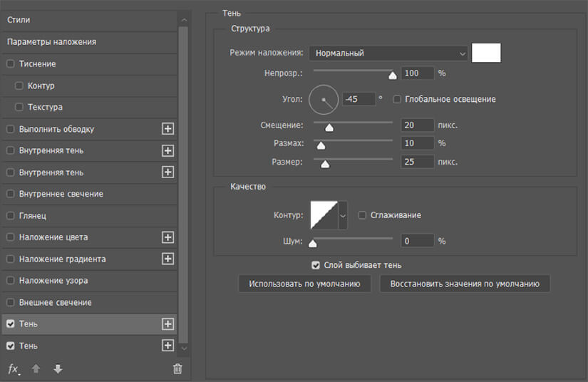The height and width of the screenshot is (382, 588).
Task: Click the fx add style icon
Action: [13, 369]
